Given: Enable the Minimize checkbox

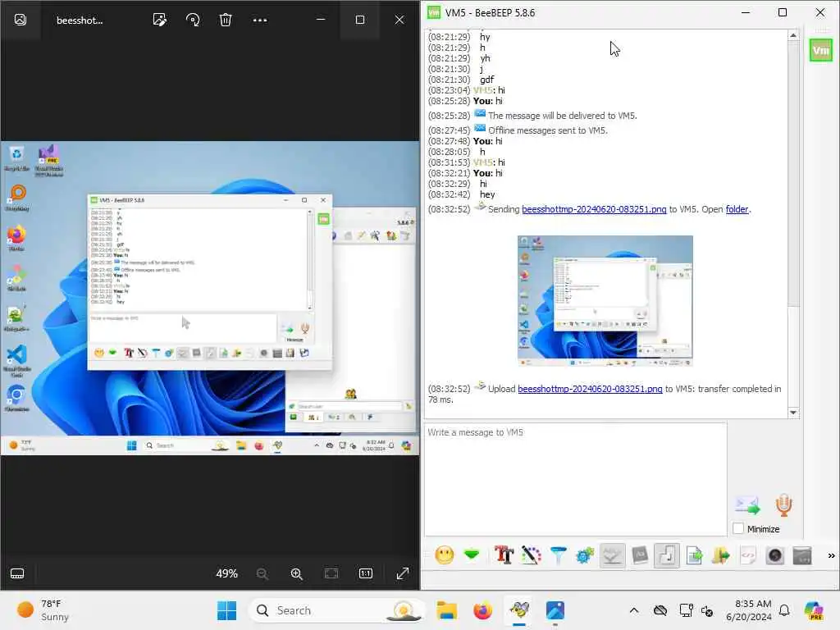Looking at the screenshot, I should coord(738,528).
